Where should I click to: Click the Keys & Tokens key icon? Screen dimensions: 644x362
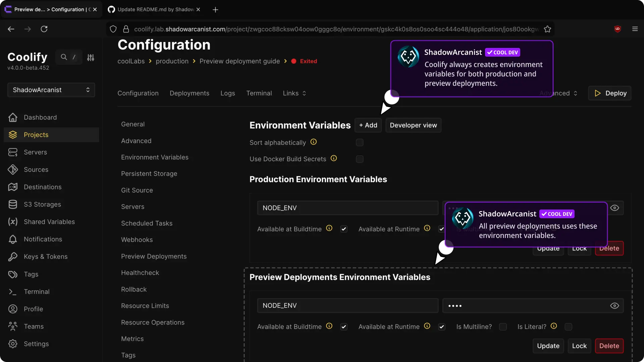13,257
